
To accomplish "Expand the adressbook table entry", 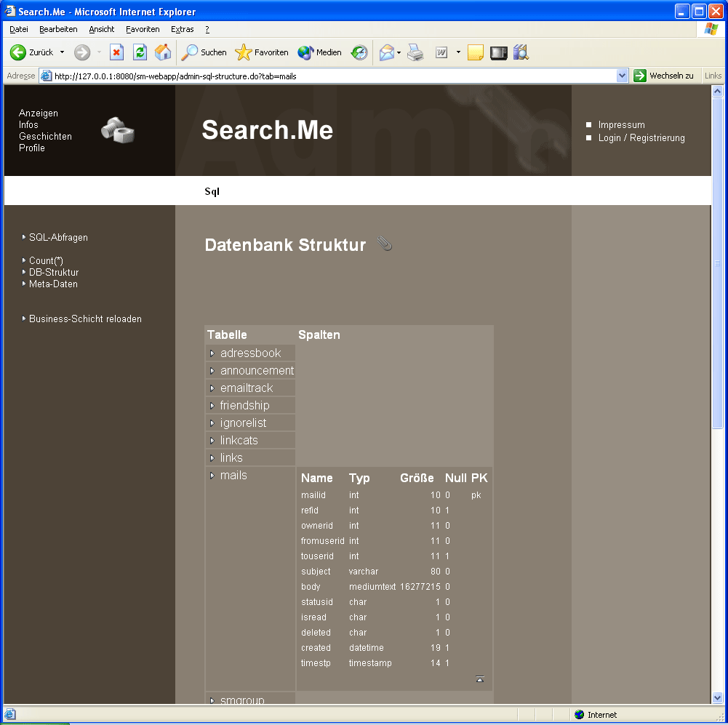I will 250,353.
